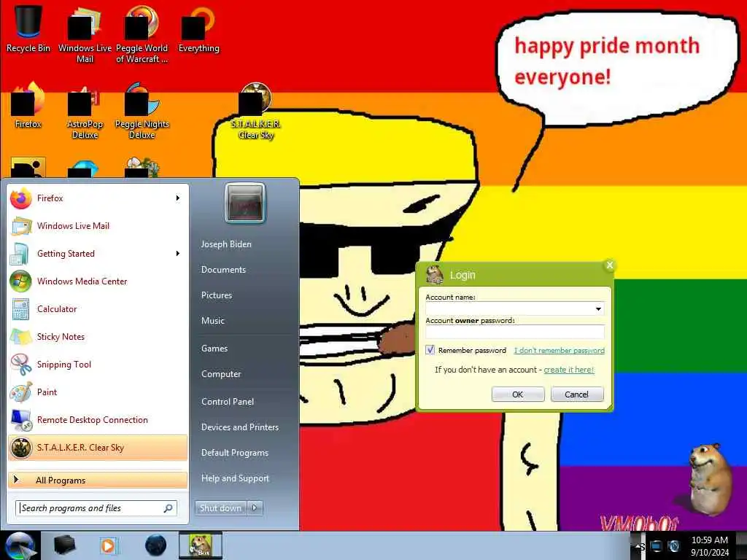Click the Start orb button
The image size is (747, 560).
pos(20,545)
